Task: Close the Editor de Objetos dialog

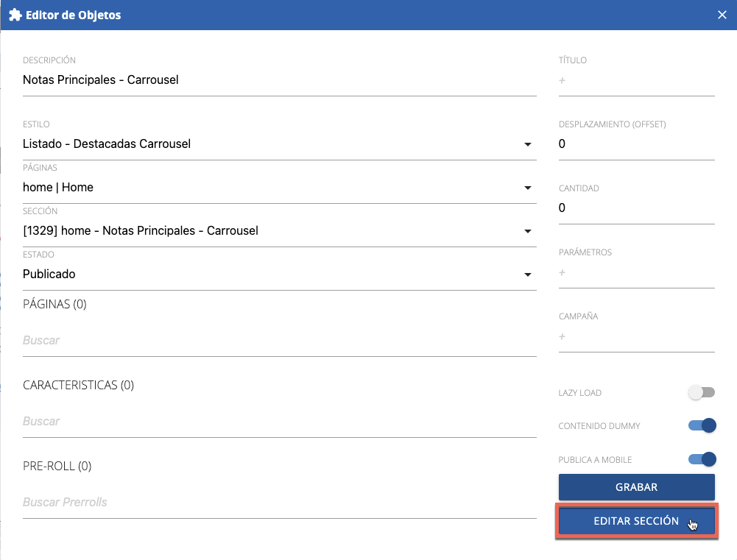Action: point(722,15)
